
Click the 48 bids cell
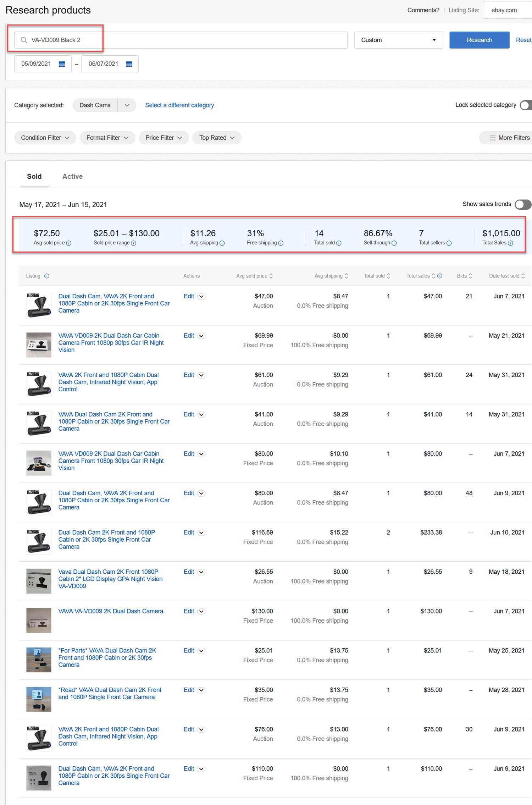(x=469, y=493)
